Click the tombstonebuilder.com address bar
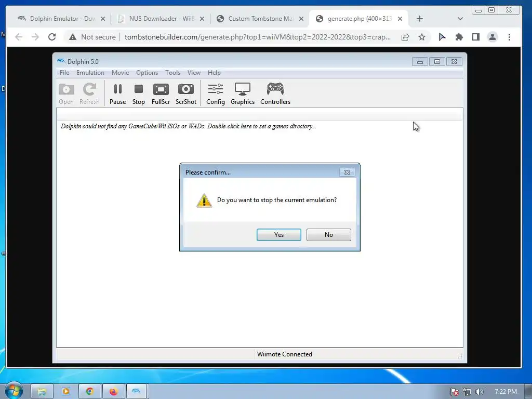The height and width of the screenshot is (399, 532). (258, 37)
